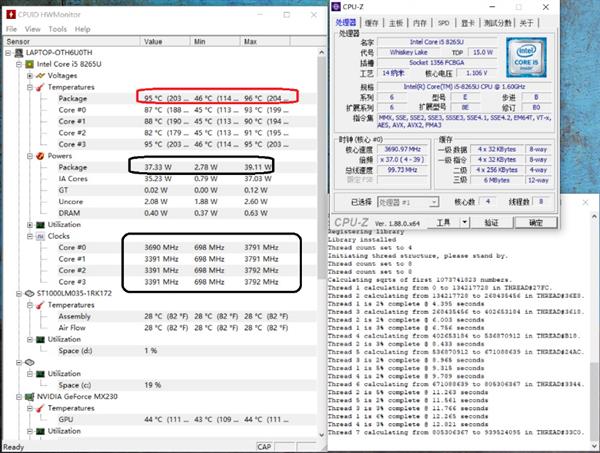Viewport: 600px width, 453px height.
Task: Switch to the 主板 tab in CPU-Z
Action: [x=395, y=23]
